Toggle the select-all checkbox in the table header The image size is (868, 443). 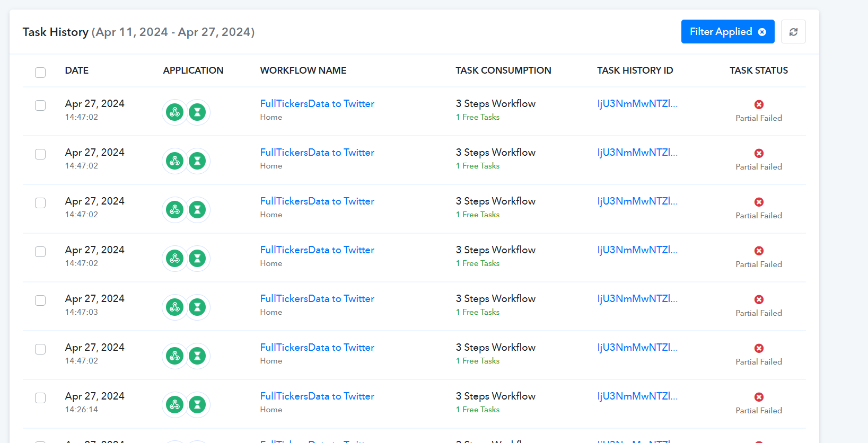(x=40, y=72)
